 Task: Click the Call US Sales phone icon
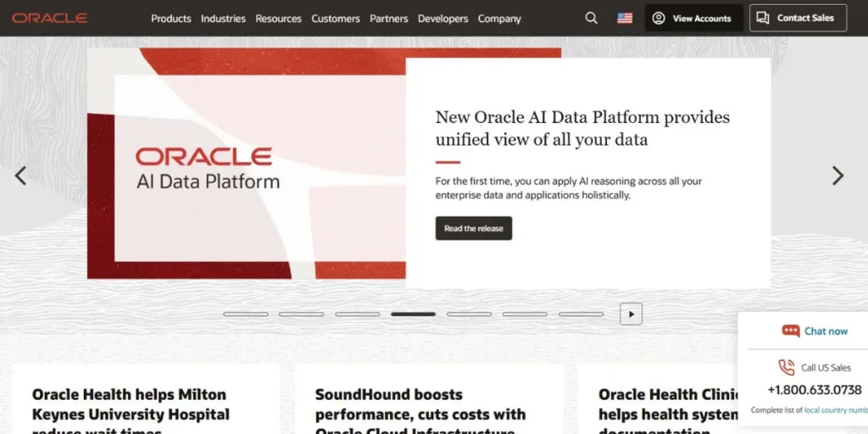(x=786, y=368)
